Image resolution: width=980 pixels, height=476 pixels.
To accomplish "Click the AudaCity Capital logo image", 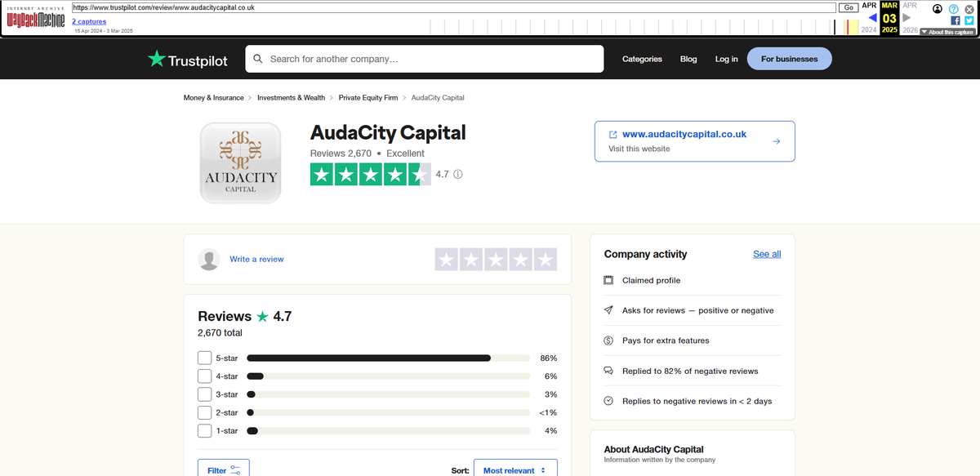I will coord(240,162).
